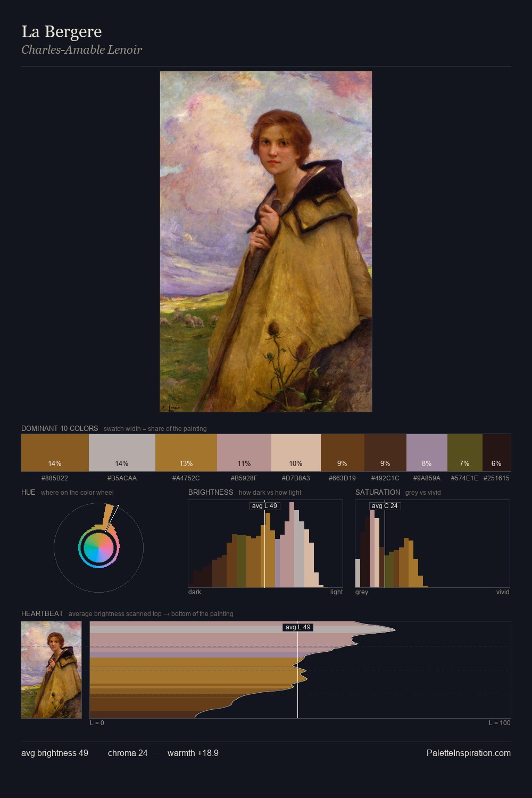Click the hex code #492C1C label

(385, 478)
